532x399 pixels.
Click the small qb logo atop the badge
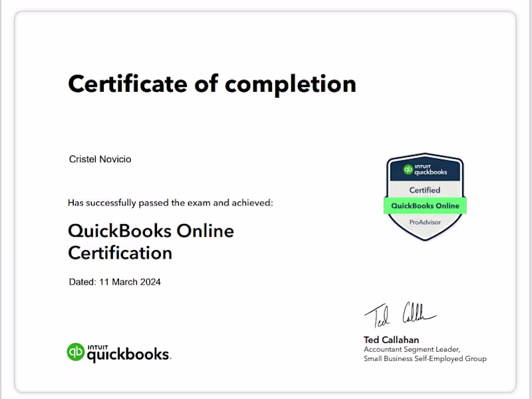coord(408,169)
